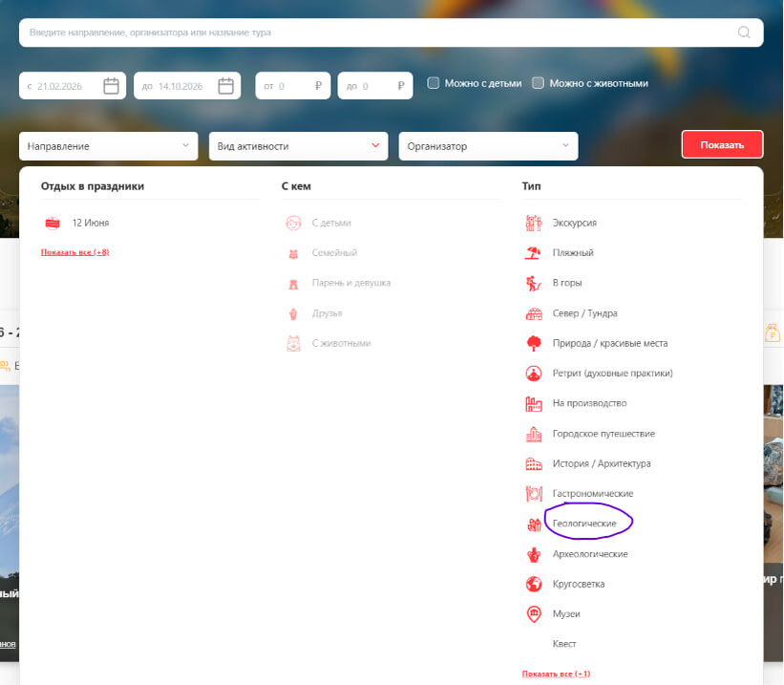Select Гастрономические tour type
This screenshot has height=685, width=784.
coord(592,493)
